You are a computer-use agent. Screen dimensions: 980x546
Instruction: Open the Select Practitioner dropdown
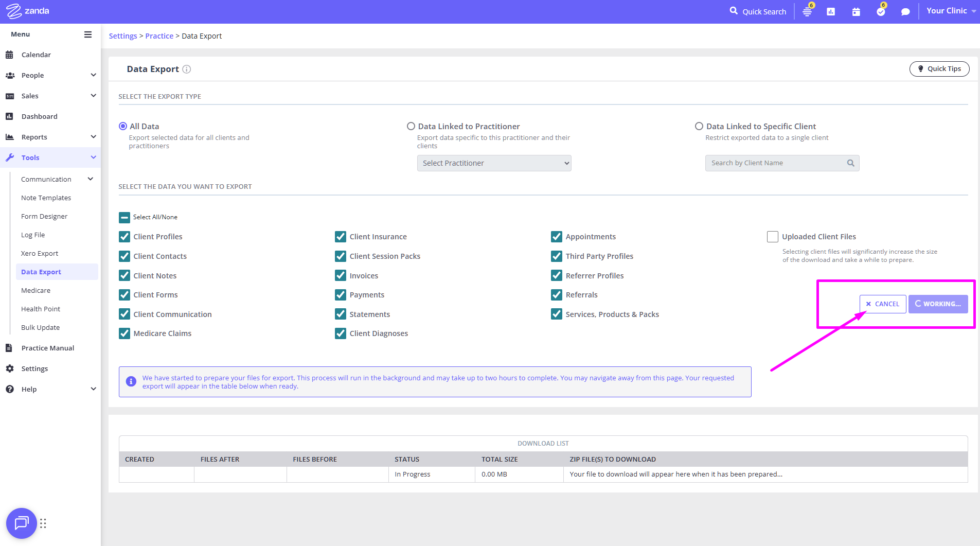(x=494, y=163)
